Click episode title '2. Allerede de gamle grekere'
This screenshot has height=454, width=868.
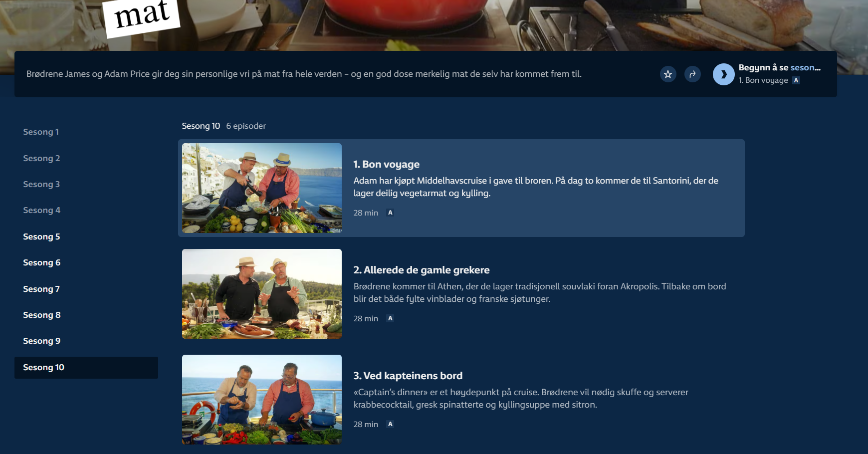pos(422,270)
